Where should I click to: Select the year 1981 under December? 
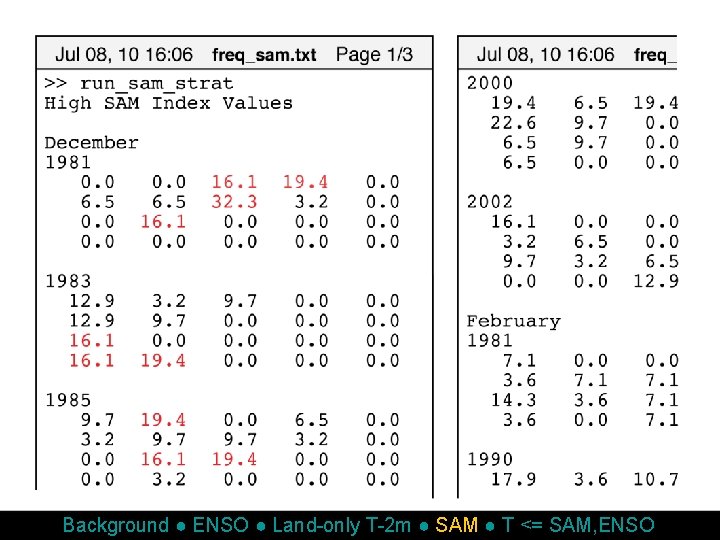click(x=68, y=163)
